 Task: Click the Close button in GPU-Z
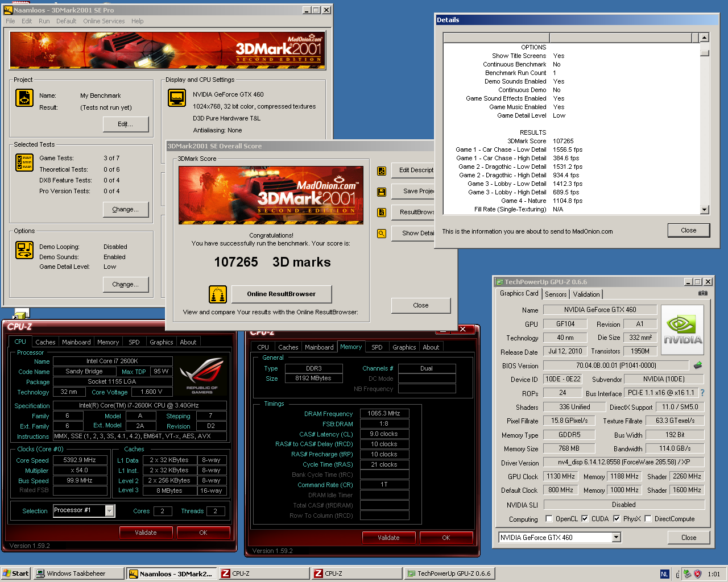(x=689, y=538)
